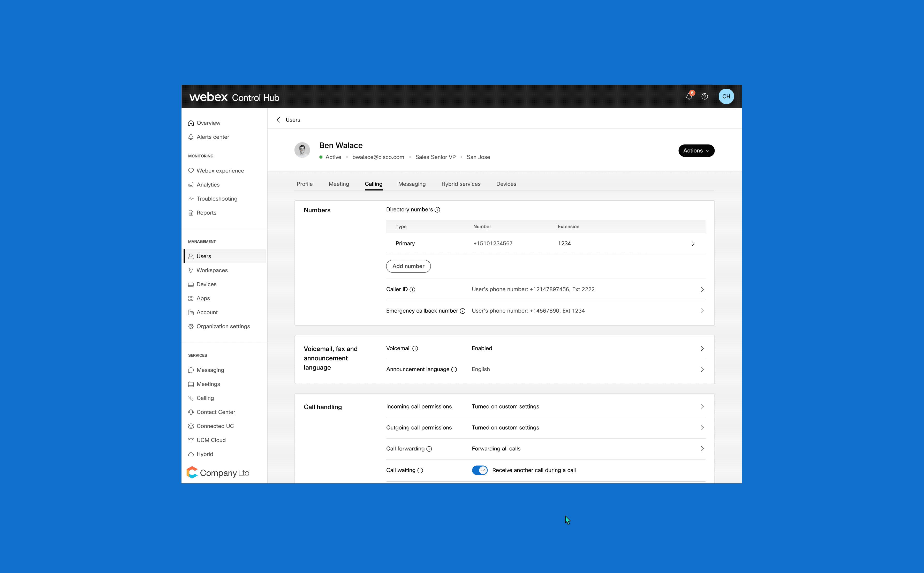Viewport: 924px width, 573px height.
Task: Open the help question mark icon
Action: point(705,96)
